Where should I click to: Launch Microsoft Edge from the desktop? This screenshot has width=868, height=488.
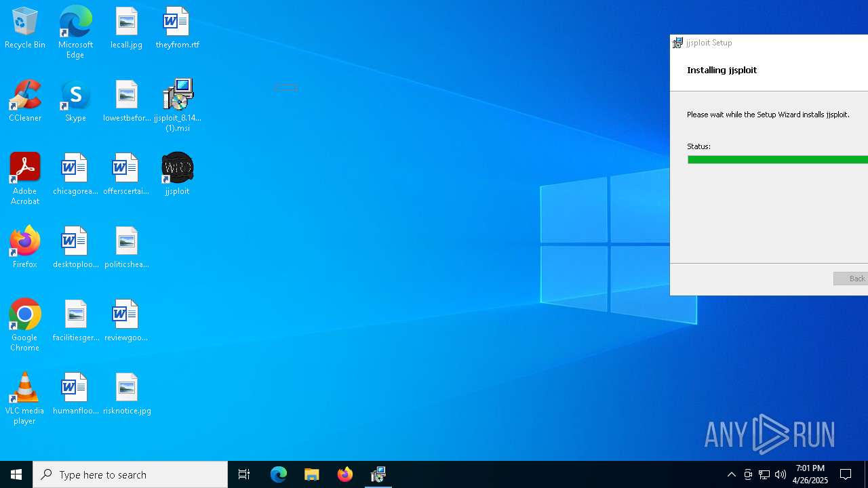[x=75, y=33]
